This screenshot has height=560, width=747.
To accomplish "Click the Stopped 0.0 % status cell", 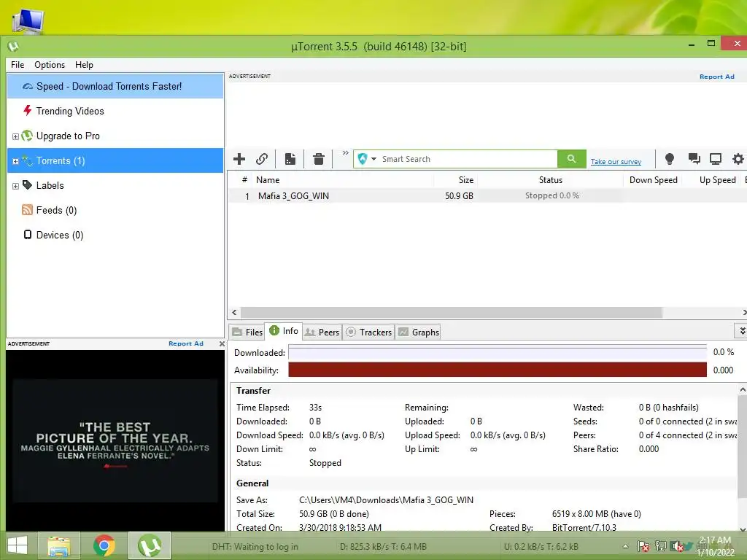I will coord(551,195).
